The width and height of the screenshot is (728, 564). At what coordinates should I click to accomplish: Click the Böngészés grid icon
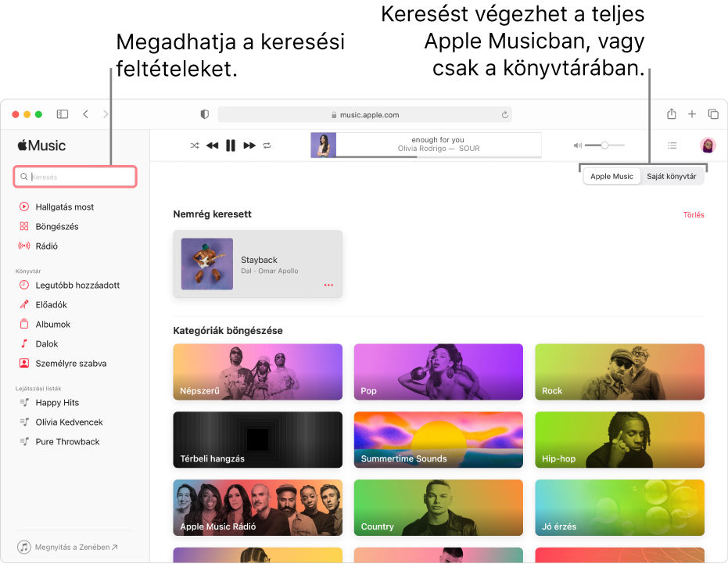(24, 226)
